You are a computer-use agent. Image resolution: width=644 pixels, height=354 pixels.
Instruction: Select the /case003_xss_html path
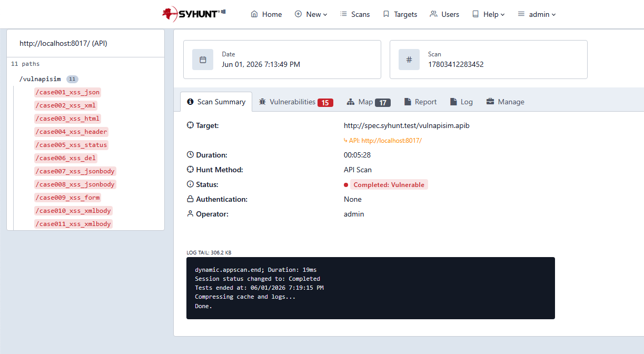click(x=67, y=119)
